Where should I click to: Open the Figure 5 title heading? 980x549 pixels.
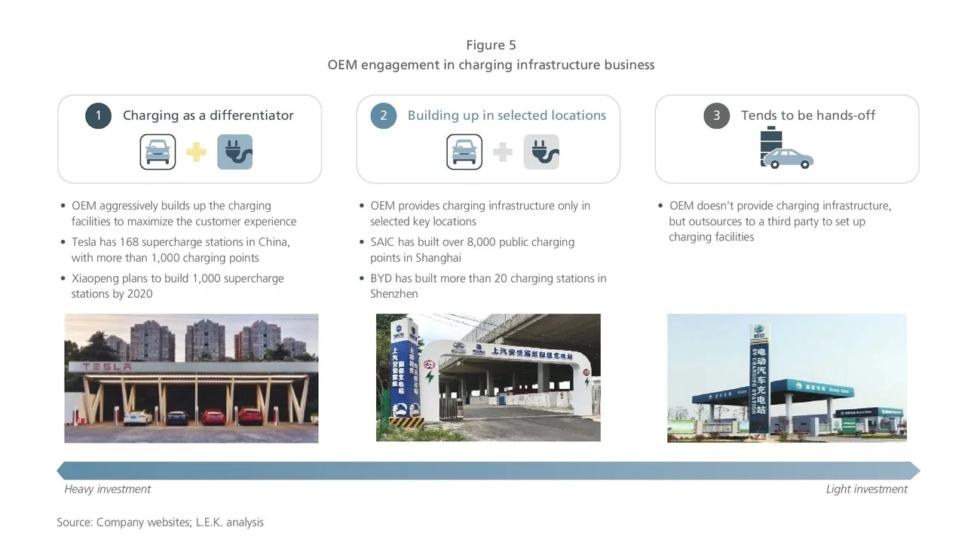(x=491, y=44)
